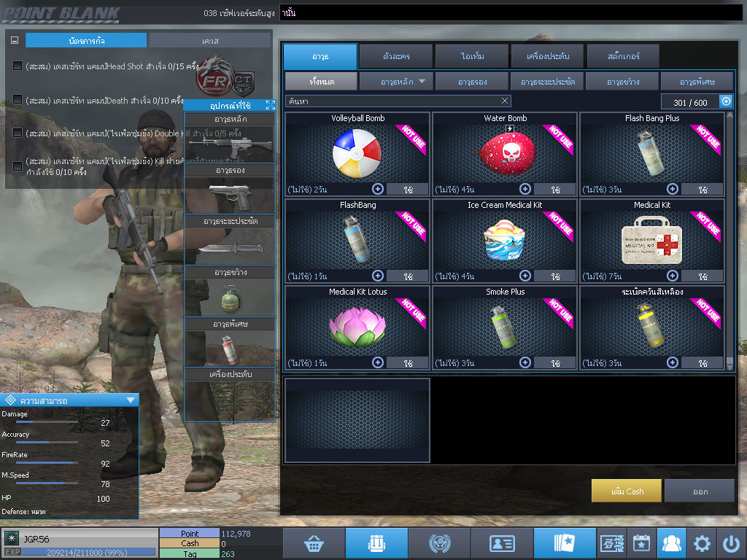Select the equipped knife slot
747x560 pixels.
[x=230, y=246]
